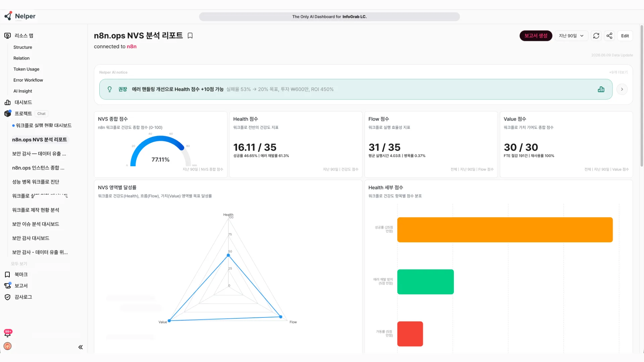Open Structure in the sidebar
644x362 pixels.
pyautogui.click(x=23, y=47)
